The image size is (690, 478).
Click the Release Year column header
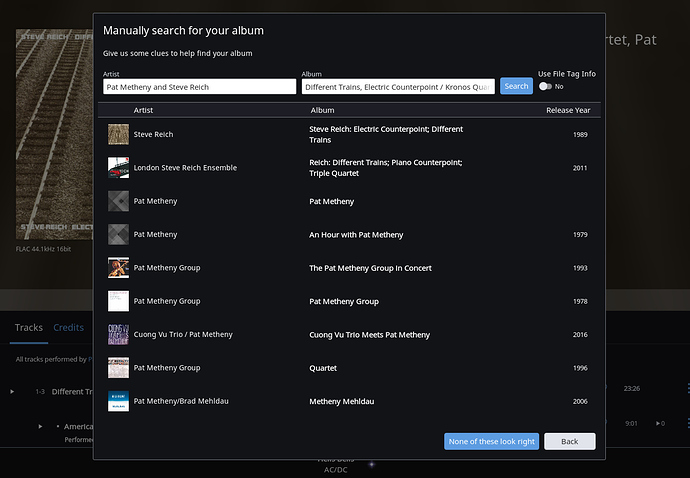pos(568,110)
